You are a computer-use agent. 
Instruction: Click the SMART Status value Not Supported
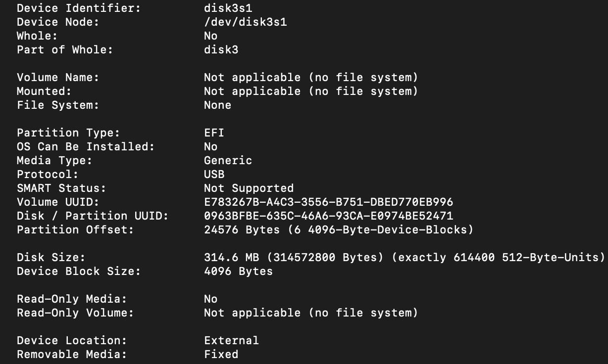coord(249,188)
